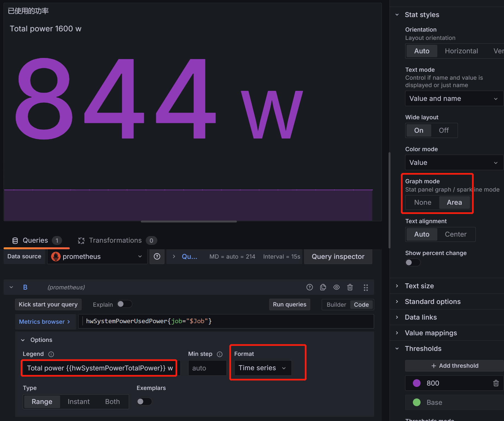Open Format Time series dropdown

click(263, 368)
